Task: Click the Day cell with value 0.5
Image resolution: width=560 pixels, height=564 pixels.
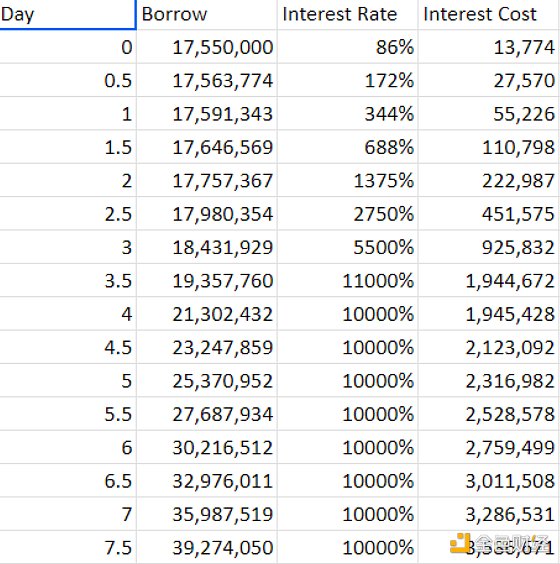Action: [68, 80]
